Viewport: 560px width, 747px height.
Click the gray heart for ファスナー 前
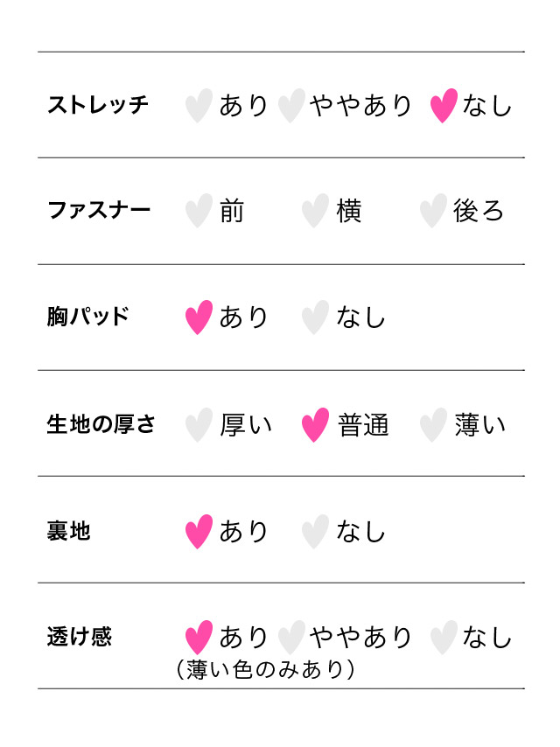tap(199, 212)
